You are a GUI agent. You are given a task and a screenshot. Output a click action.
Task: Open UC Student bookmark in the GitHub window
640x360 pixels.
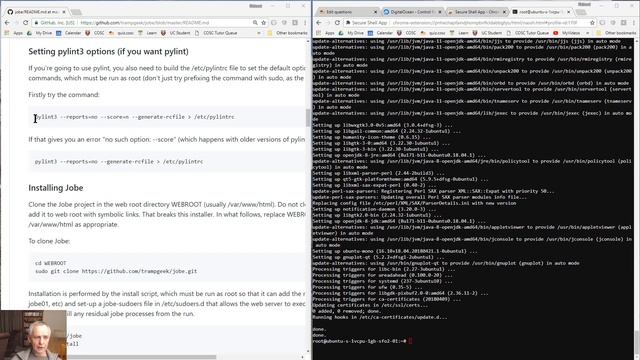[176, 33]
